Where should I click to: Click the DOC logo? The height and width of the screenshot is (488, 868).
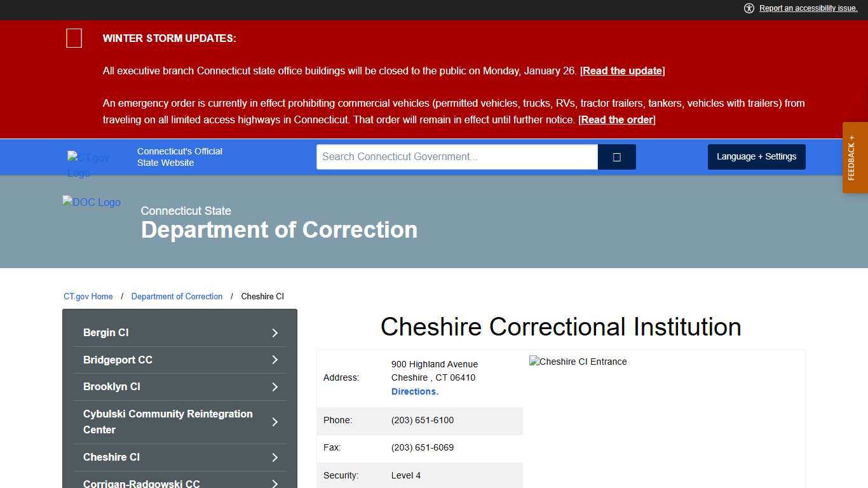pos(91,202)
